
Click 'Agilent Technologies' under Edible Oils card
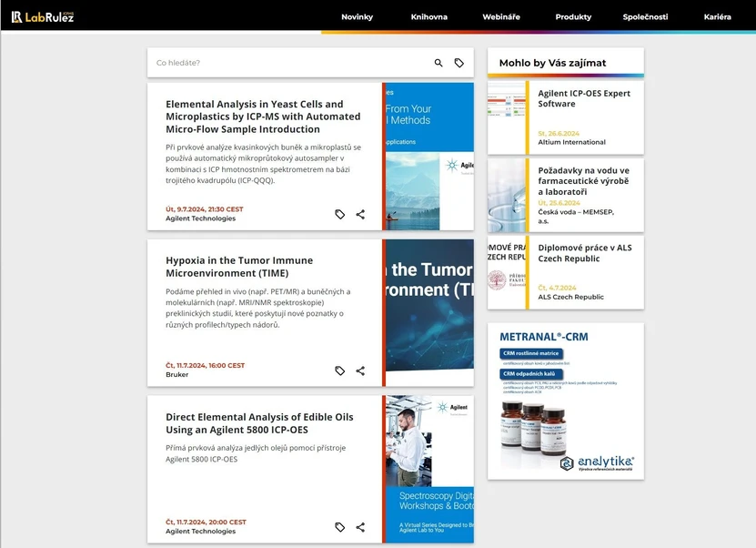pyautogui.click(x=200, y=531)
